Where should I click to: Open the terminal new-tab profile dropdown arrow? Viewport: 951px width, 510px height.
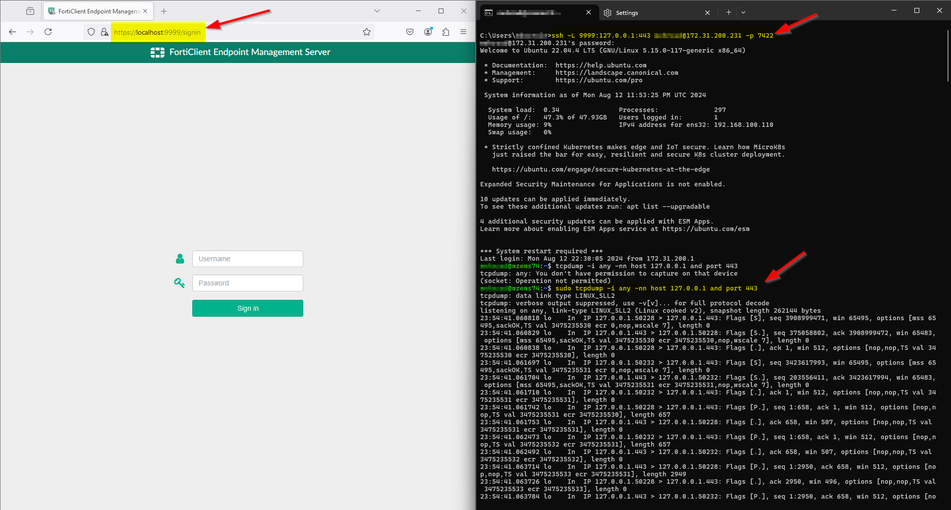(743, 12)
